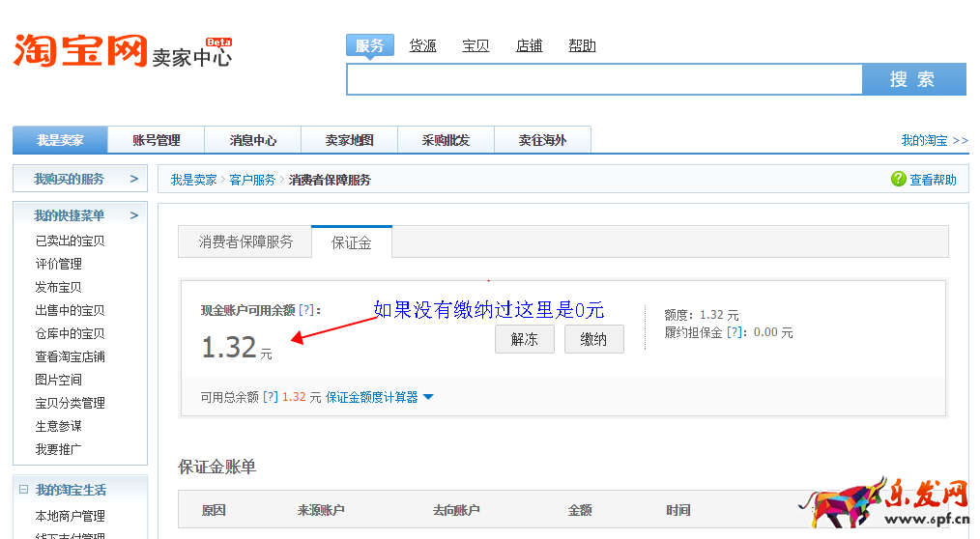Click the Taobao logo

click(x=80, y=50)
